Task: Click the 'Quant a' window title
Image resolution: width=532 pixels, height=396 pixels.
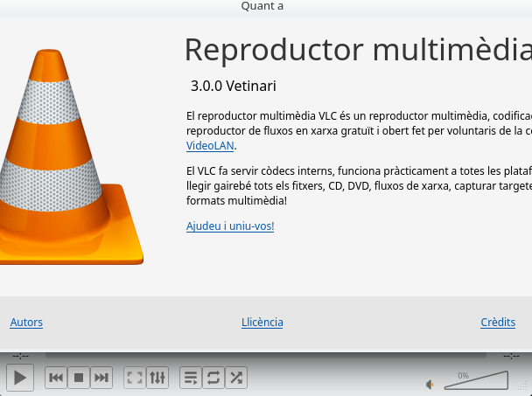Action: [262, 6]
